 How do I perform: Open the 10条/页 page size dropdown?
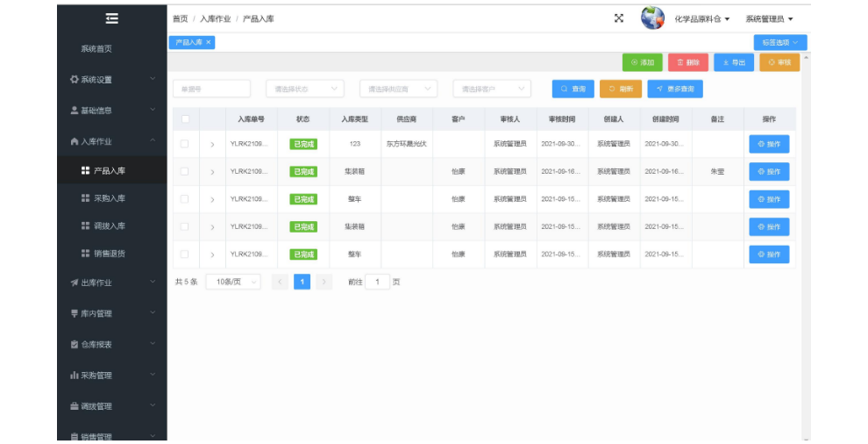coord(233,282)
